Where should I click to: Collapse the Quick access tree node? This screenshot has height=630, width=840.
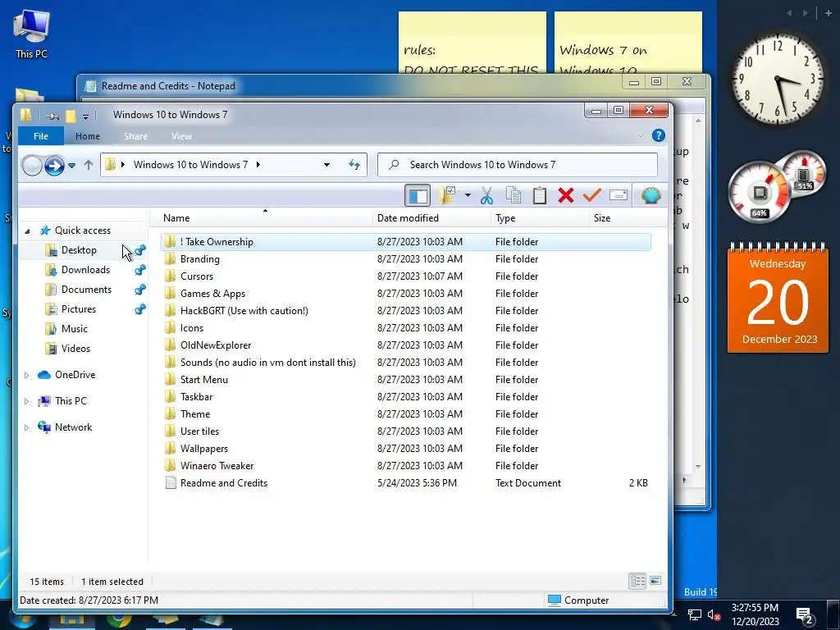(27, 231)
